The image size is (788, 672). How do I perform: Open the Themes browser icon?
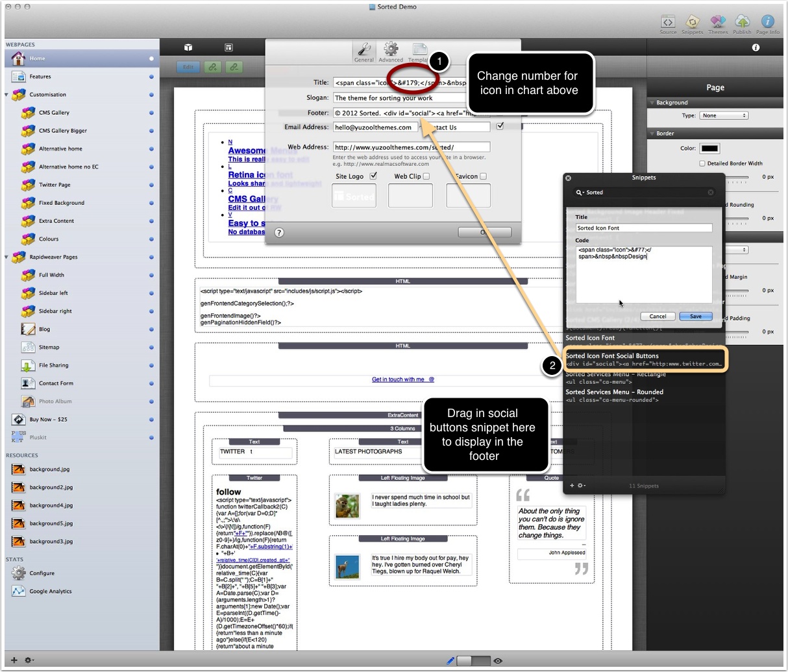tap(717, 22)
